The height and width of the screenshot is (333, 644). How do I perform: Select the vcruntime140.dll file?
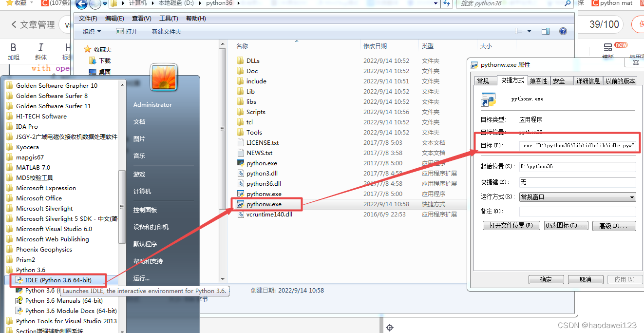[265, 215]
